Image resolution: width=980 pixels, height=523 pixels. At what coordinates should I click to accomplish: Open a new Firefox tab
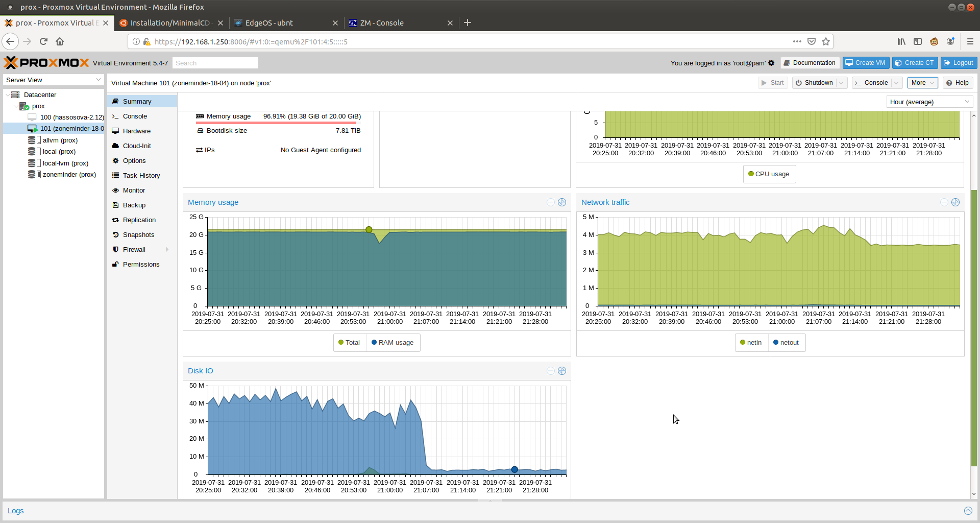click(x=468, y=22)
